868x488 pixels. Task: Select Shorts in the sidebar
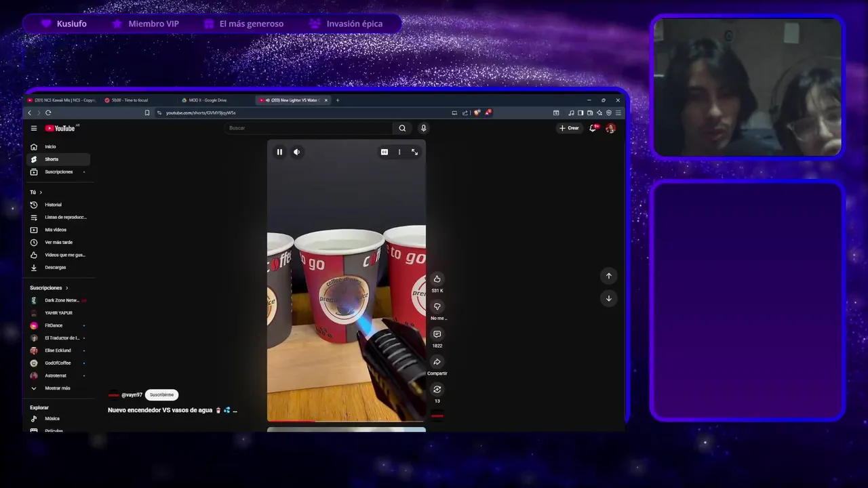58,159
